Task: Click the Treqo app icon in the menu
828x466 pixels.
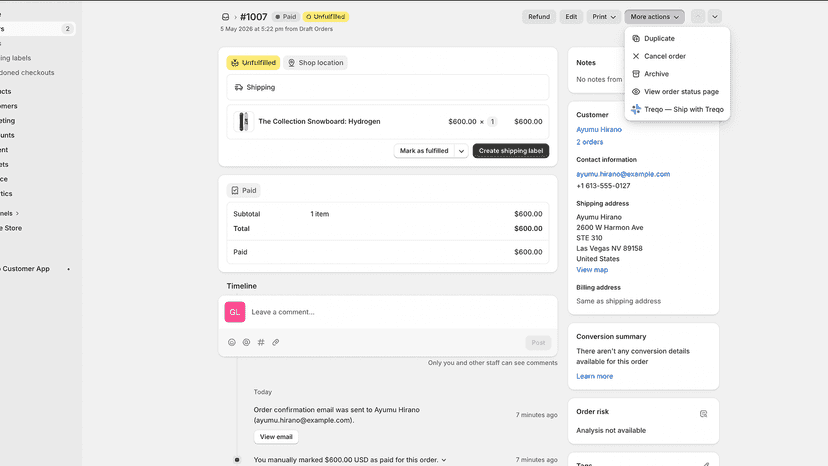Action: (x=636, y=109)
